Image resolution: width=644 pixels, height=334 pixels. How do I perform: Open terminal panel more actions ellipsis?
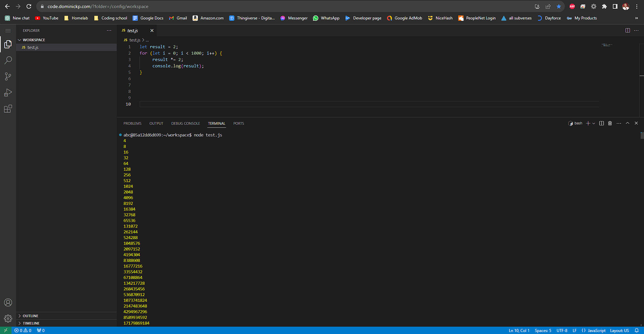pos(619,123)
